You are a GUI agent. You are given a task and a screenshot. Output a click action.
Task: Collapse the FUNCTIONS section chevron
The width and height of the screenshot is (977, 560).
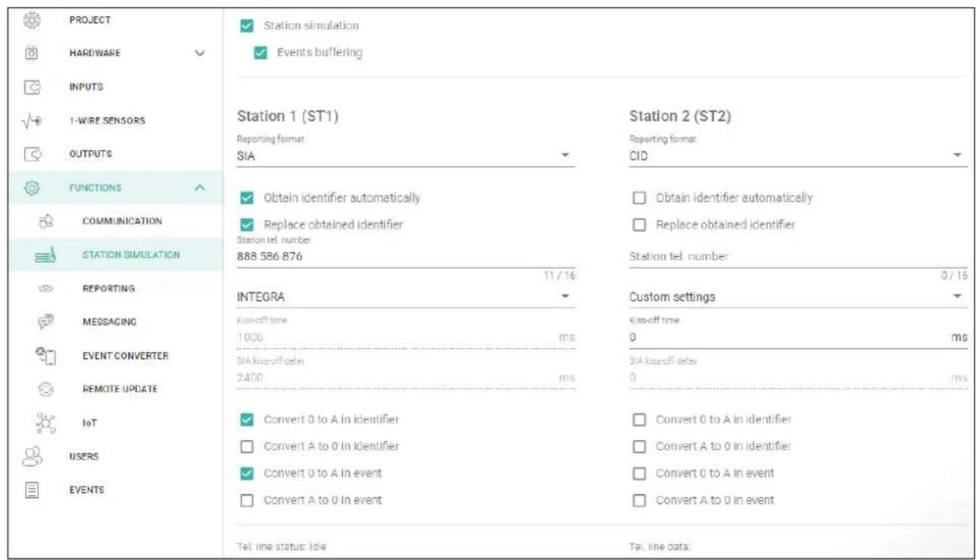click(199, 187)
